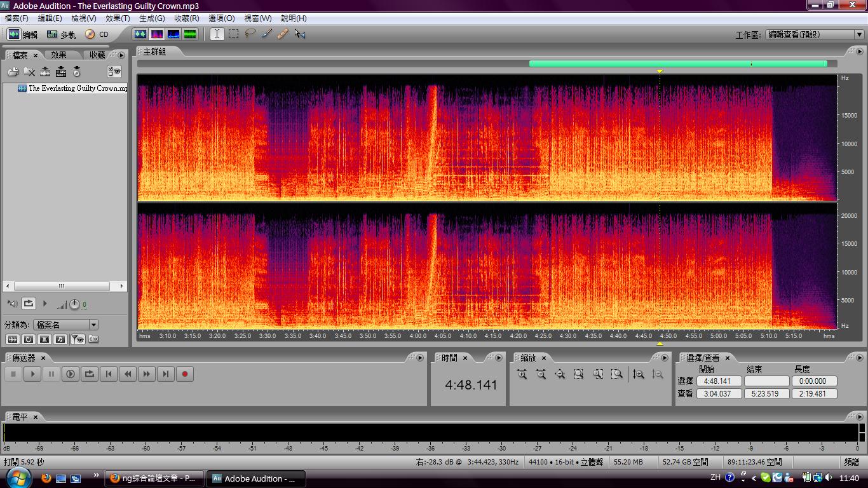Switch to the 收藏 panel tab

[x=97, y=55]
